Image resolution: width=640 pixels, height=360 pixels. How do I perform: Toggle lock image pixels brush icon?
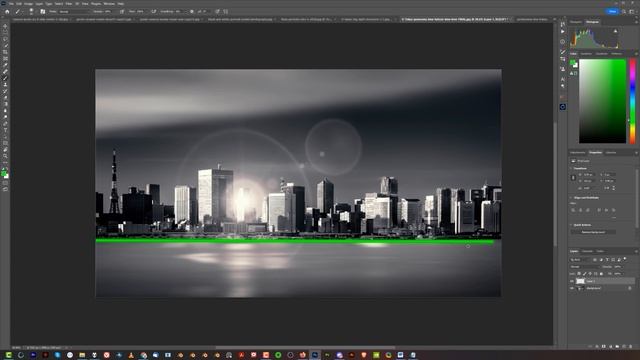(x=584, y=274)
